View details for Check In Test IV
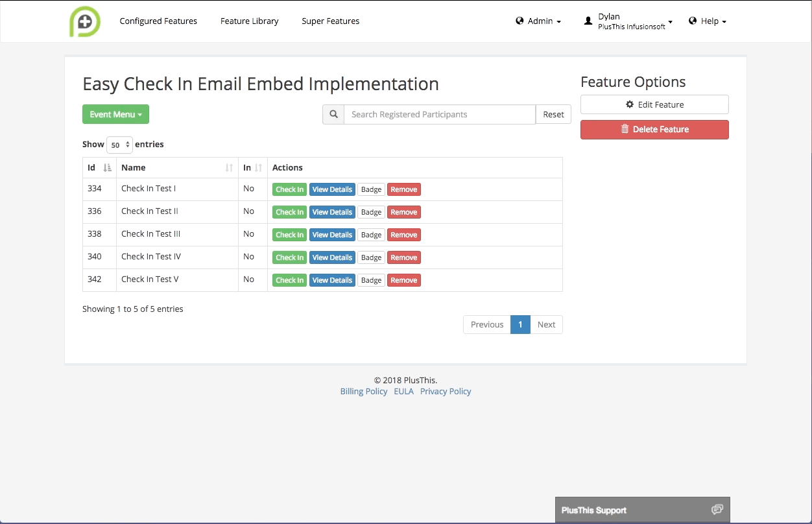 [332, 257]
